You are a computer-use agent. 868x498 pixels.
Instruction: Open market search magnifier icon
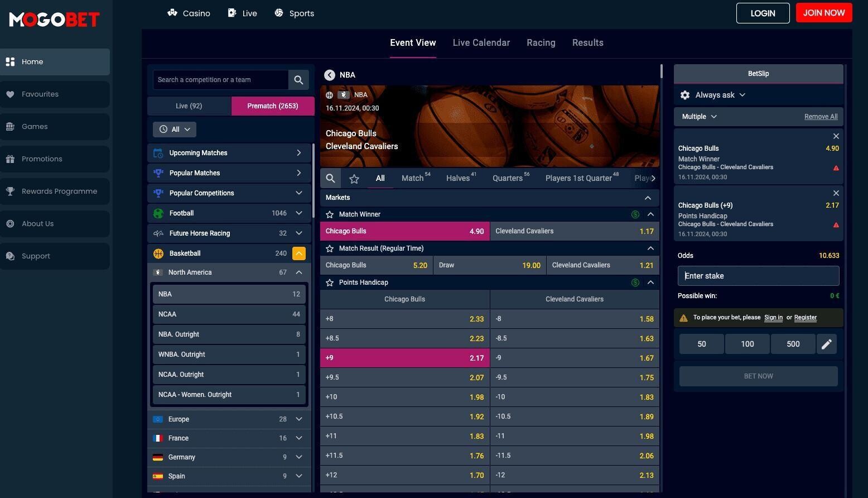click(x=330, y=178)
